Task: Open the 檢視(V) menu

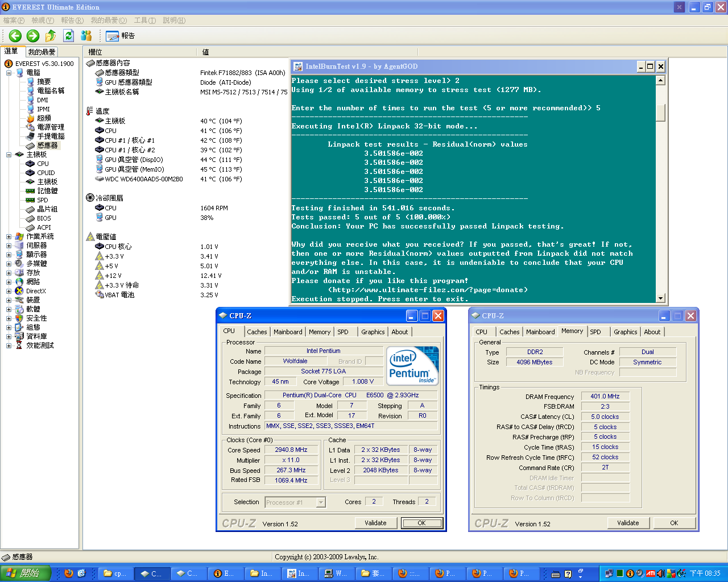Action: click(43, 20)
